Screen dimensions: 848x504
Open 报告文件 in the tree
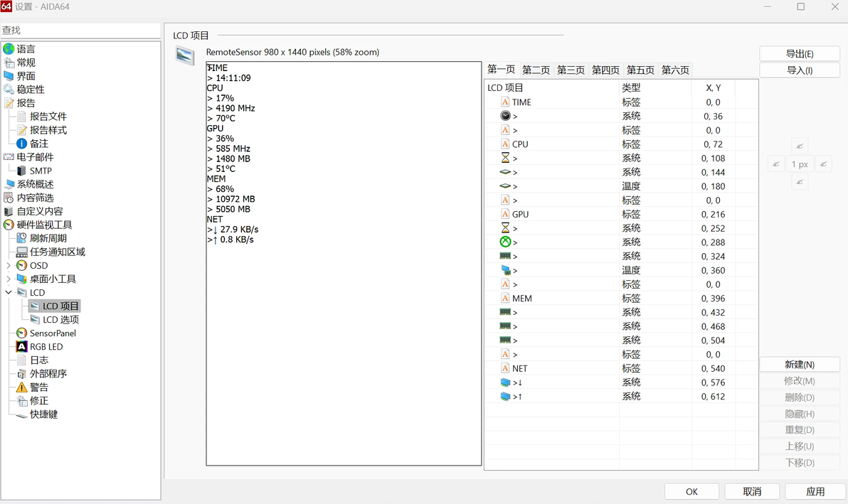[48, 116]
